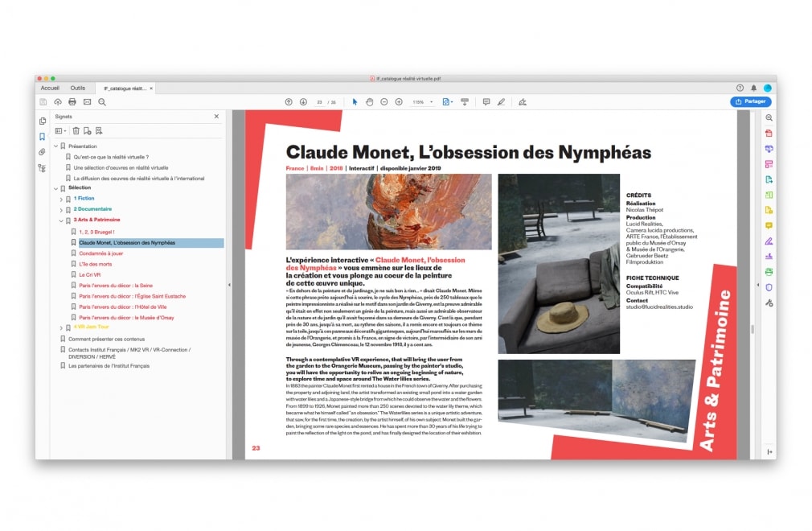Switch to the Accueil tab
812x531 pixels.
coord(50,88)
